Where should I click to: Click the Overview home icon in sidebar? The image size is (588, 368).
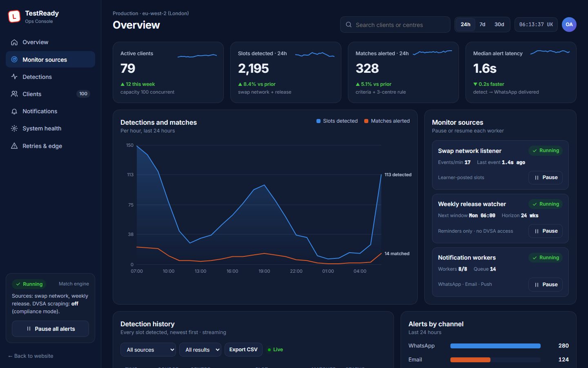click(14, 42)
